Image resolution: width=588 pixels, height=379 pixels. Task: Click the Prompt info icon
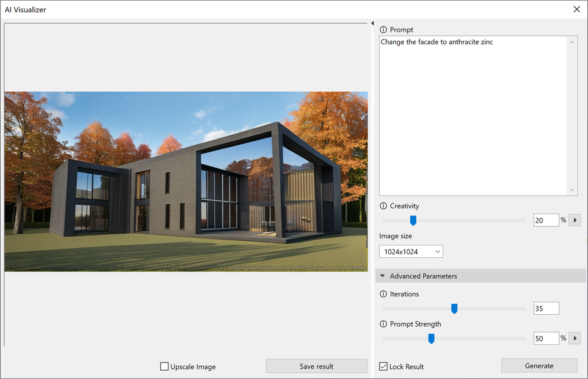[x=383, y=29]
